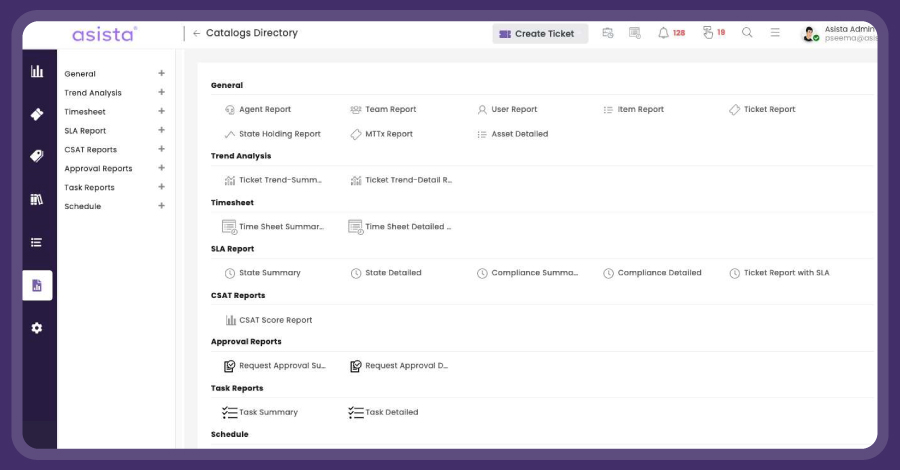Open Compliance Summary report

coord(527,273)
